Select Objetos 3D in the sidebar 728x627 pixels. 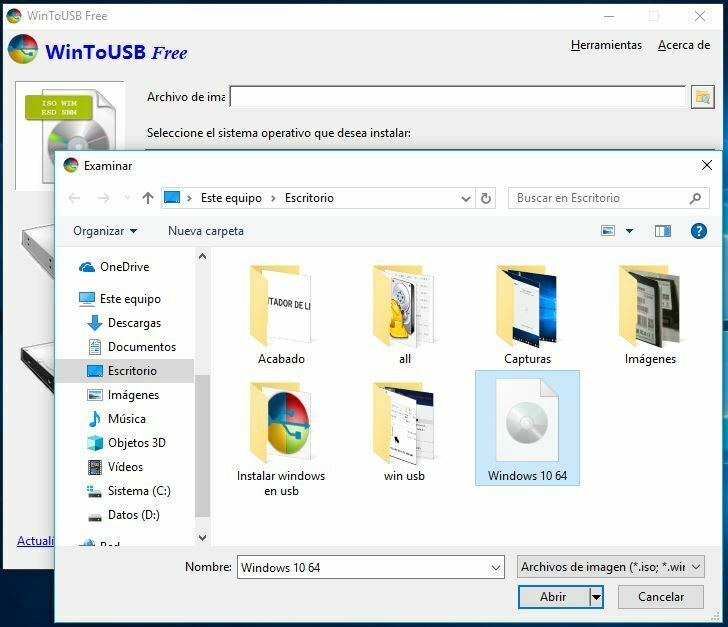pos(136,443)
